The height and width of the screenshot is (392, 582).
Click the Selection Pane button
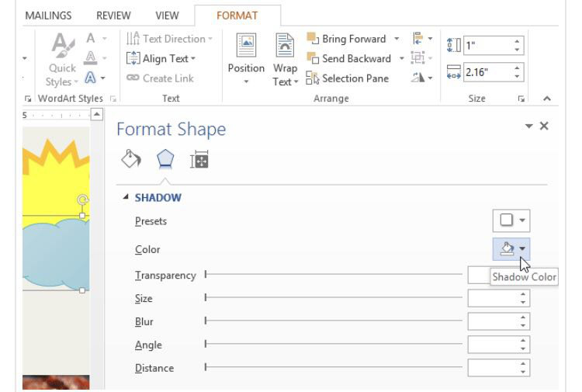[349, 78]
